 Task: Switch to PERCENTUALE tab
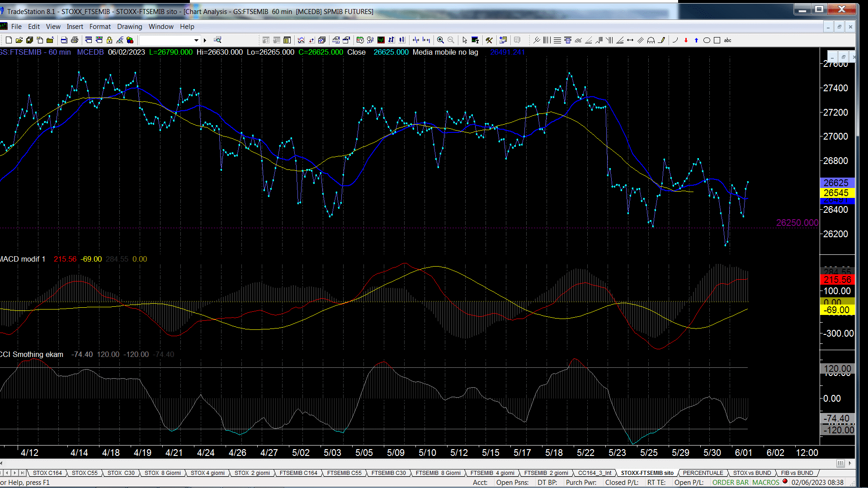click(703, 473)
